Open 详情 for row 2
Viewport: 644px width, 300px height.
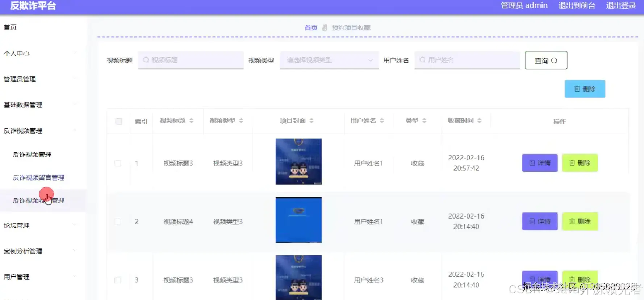click(x=540, y=221)
